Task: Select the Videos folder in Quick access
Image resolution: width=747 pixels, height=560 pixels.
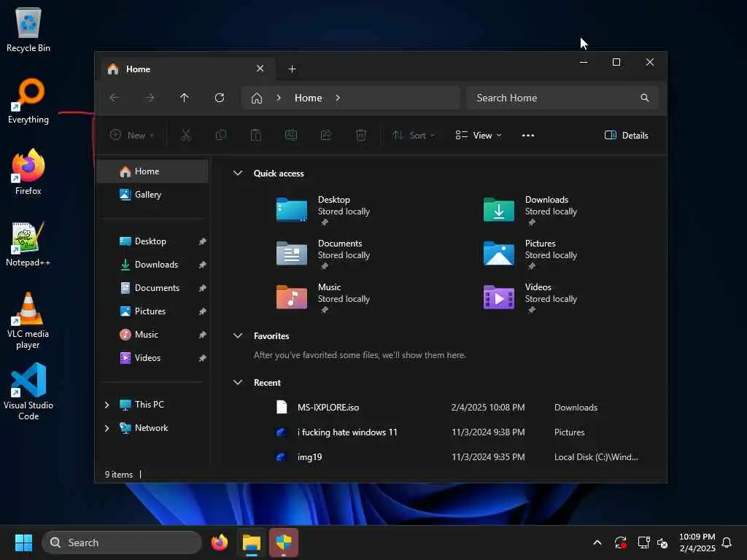Action: point(531,297)
